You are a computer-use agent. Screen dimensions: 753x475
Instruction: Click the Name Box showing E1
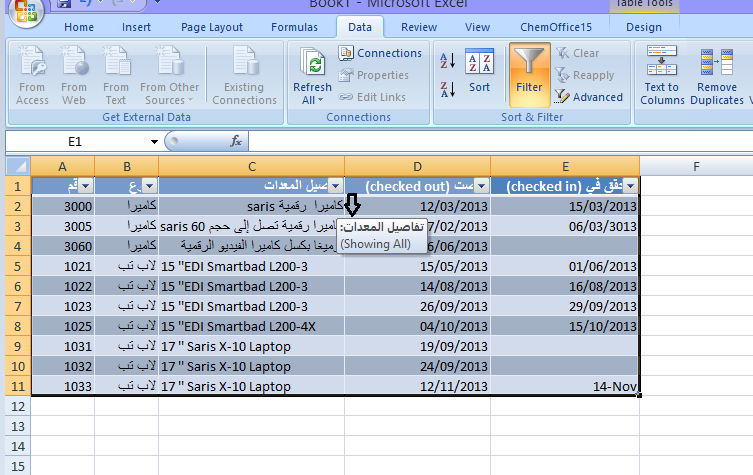click(x=75, y=142)
